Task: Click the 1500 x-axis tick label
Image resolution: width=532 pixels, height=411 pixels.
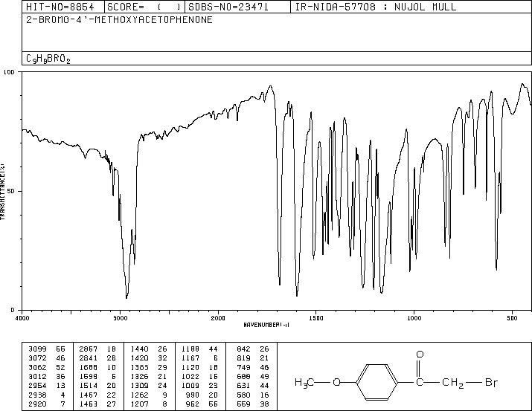Action: (316, 318)
